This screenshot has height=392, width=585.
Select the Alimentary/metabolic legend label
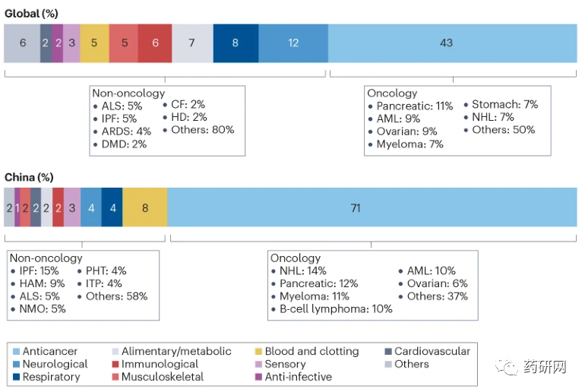[x=176, y=352]
